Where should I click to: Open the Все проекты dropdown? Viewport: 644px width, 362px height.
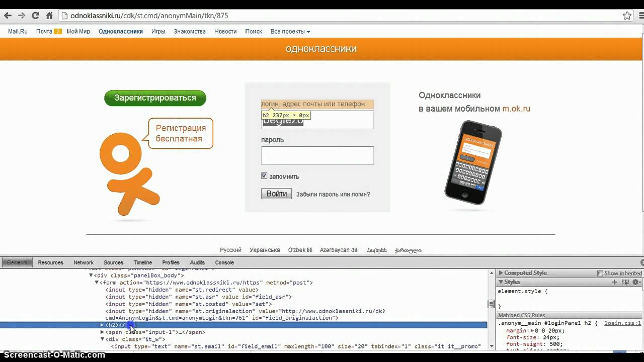point(290,31)
